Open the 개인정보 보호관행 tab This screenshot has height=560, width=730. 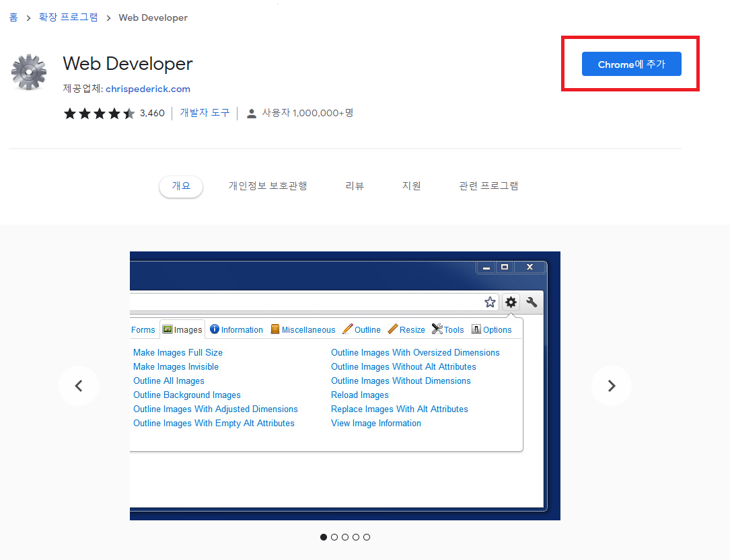pyautogui.click(x=268, y=186)
